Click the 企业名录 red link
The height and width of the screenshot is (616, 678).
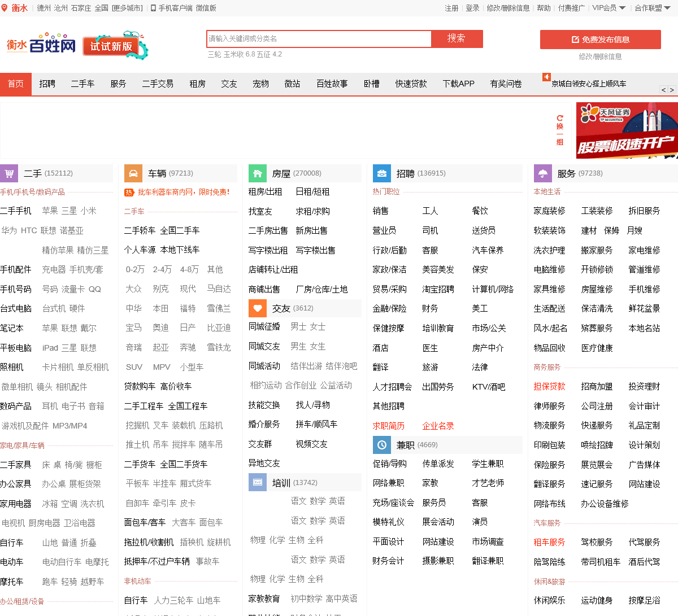tap(438, 426)
